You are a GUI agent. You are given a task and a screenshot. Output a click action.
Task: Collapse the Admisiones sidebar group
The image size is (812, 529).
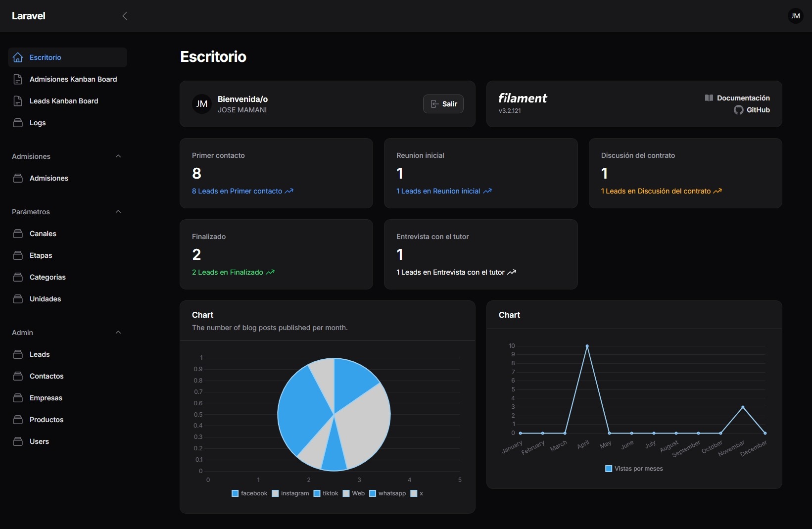118,156
